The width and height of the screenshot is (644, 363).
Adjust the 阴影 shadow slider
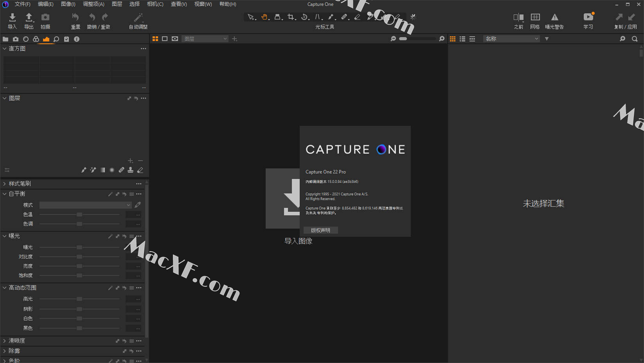79,309
